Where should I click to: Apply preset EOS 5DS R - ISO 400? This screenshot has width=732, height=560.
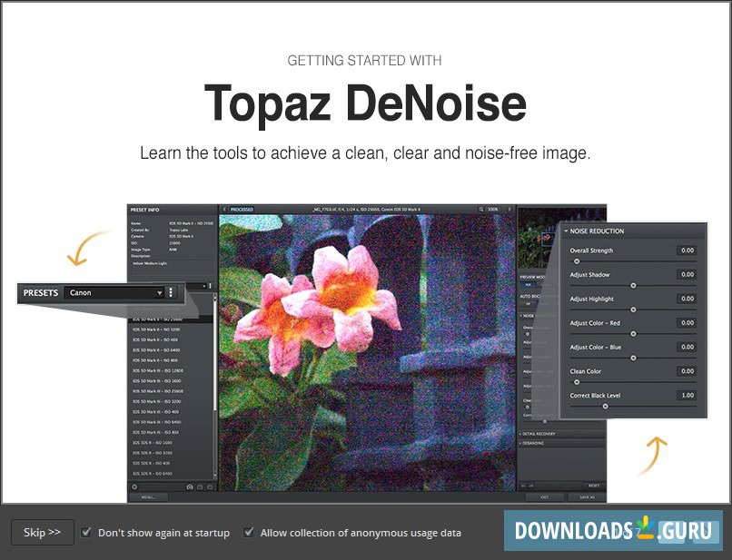point(152,463)
